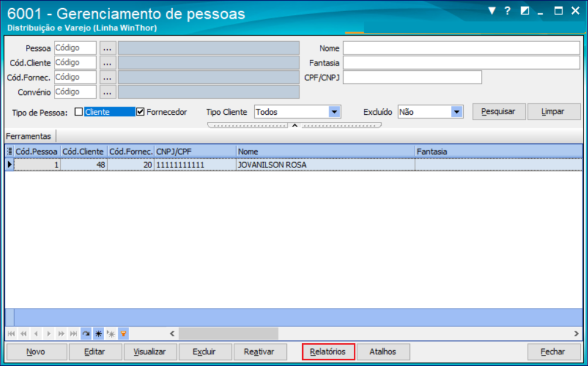Jump back a page of records icon

click(23, 333)
